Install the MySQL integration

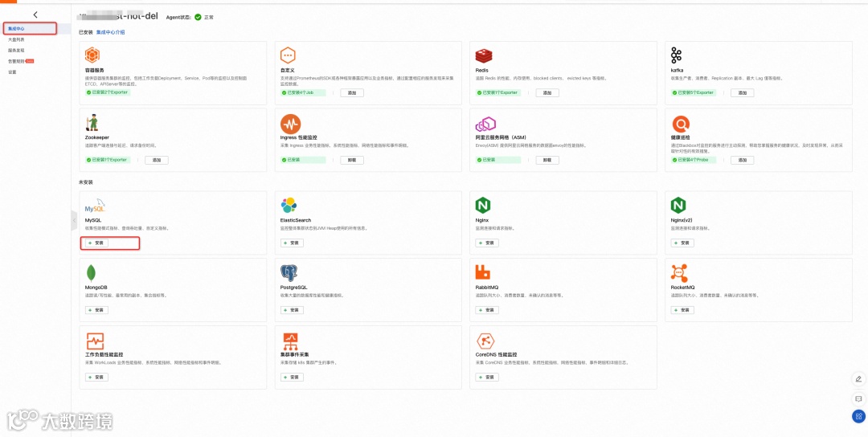pos(97,243)
